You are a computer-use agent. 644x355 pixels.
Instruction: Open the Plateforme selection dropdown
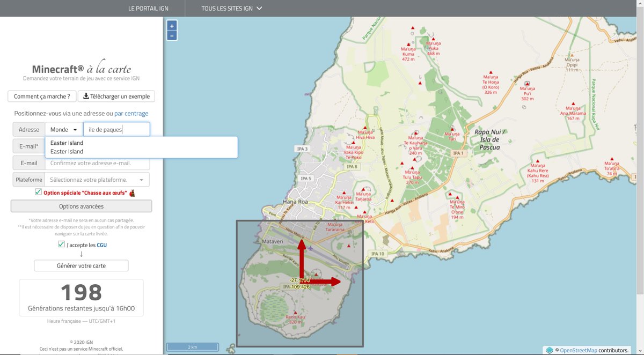pos(97,180)
